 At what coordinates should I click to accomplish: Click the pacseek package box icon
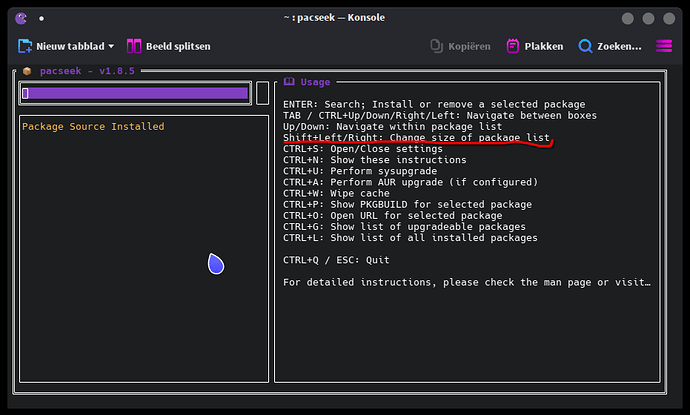point(27,71)
